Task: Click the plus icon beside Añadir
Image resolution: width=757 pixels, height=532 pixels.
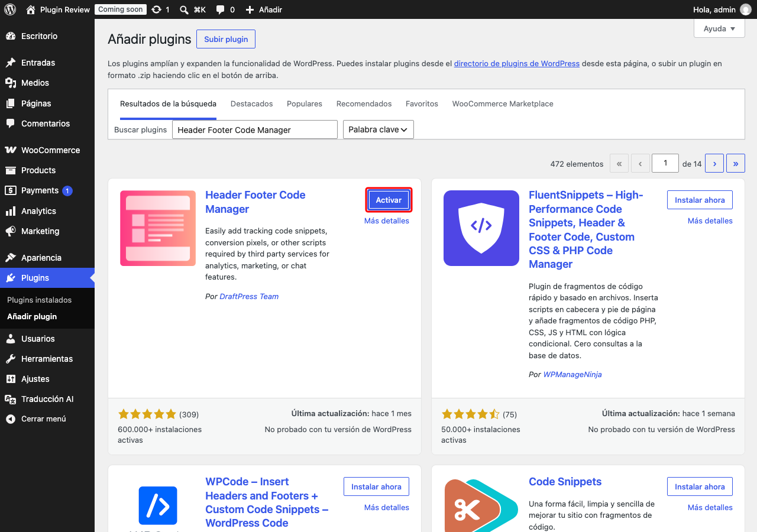Action: (x=250, y=9)
